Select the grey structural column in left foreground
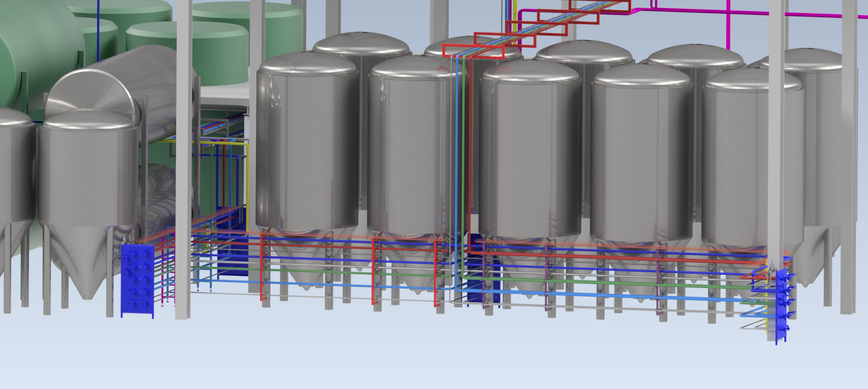This screenshot has height=389, width=868. [x=184, y=162]
